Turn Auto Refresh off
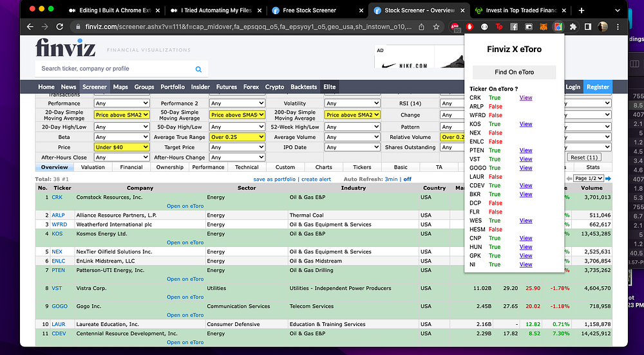 tap(407, 179)
